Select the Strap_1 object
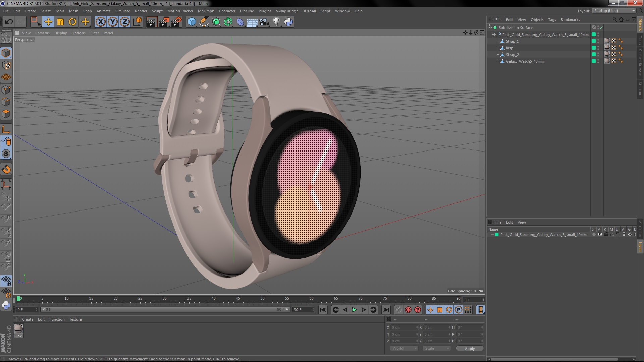This screenshot has height=362, width=644. pyautogui.click(x=512, y=41)
